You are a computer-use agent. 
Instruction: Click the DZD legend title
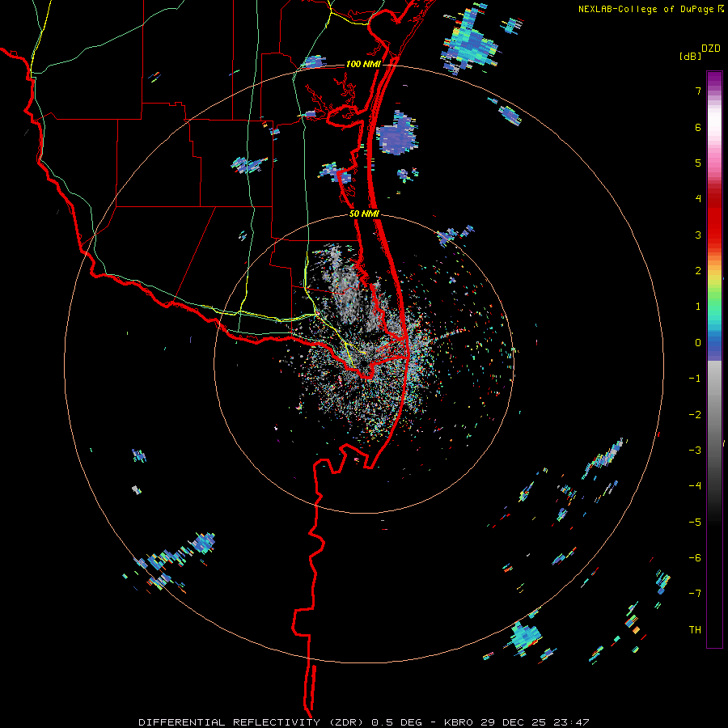tap(711, 49)
